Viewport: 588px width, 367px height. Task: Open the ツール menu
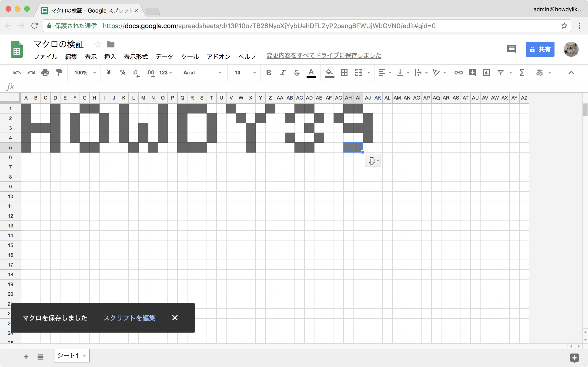[x=190, y=57]
